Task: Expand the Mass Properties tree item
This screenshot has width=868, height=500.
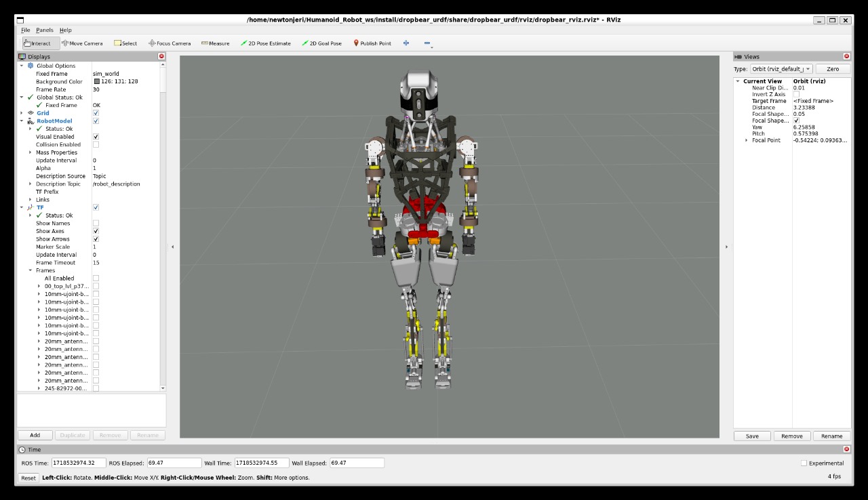Action: (x=31, y=152)
